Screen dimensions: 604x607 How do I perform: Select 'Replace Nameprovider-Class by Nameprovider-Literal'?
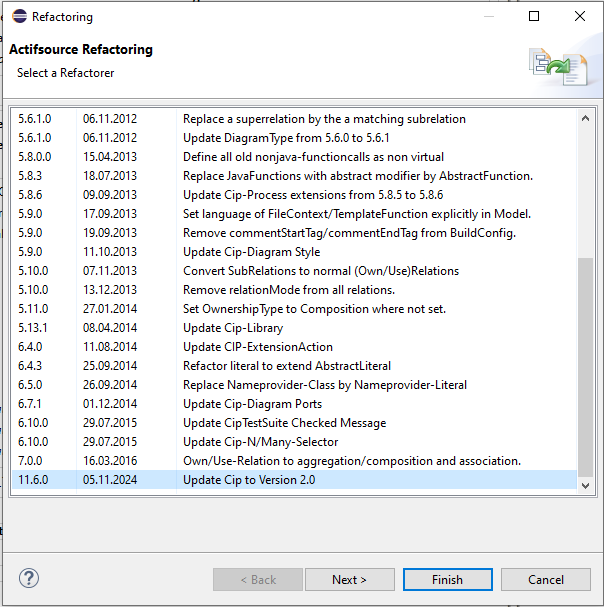[x=324, y=385]
